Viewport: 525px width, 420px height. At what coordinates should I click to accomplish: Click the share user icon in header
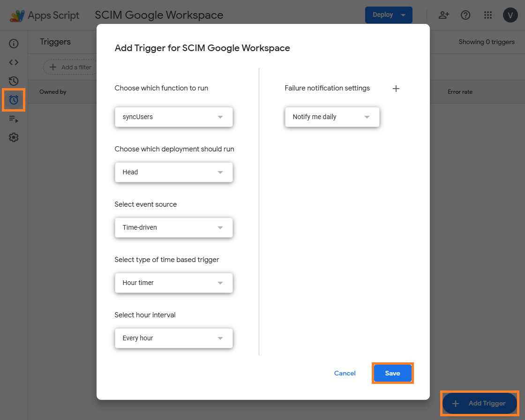443,15
